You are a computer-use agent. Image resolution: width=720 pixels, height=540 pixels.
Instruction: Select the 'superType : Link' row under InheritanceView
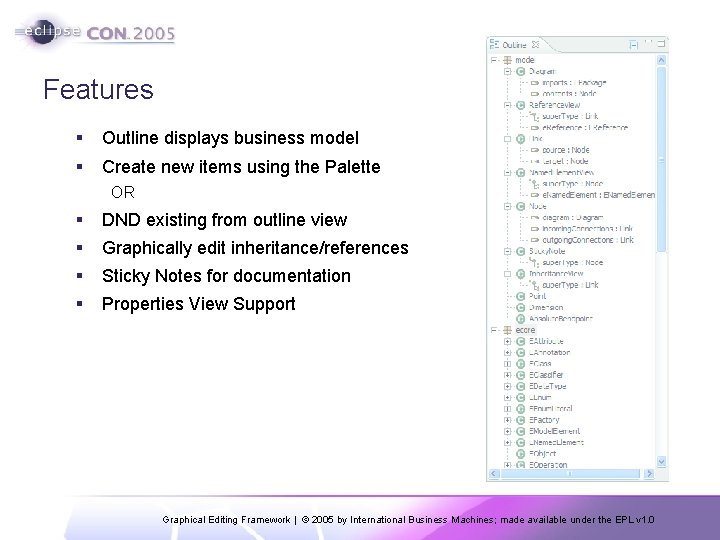pos(564,285)
